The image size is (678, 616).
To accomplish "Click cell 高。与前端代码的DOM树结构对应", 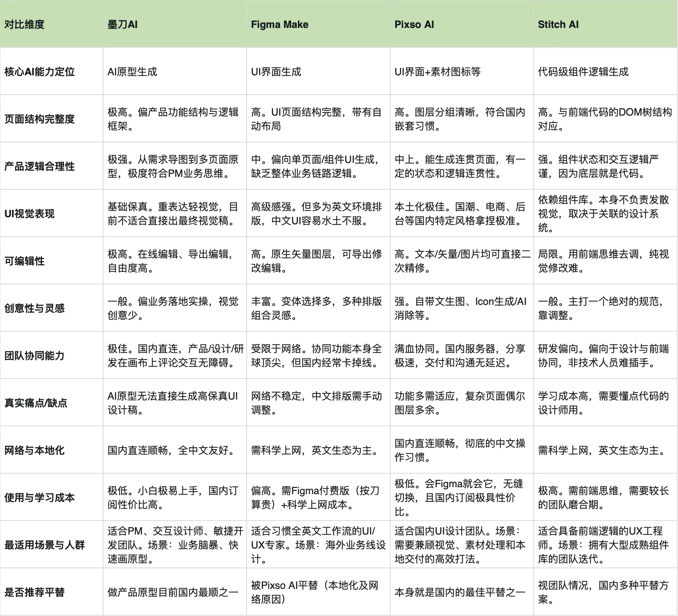I will [x=606, y=119].
